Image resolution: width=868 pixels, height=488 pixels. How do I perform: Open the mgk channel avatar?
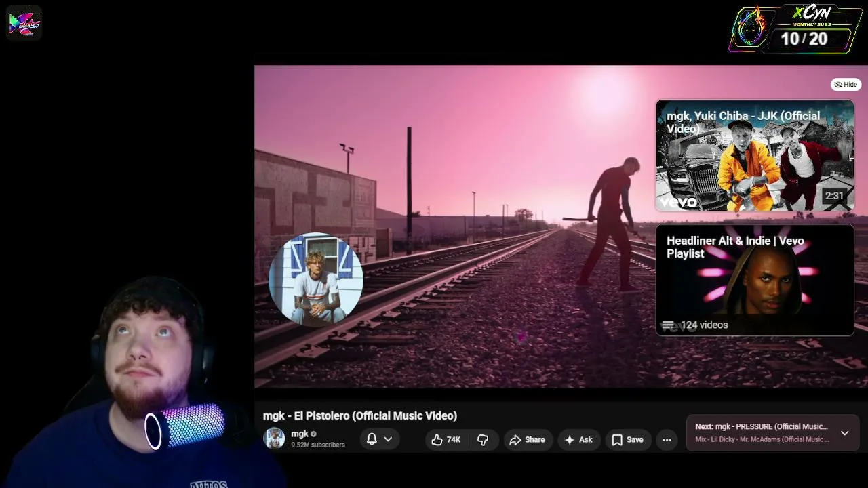[275, 439]
